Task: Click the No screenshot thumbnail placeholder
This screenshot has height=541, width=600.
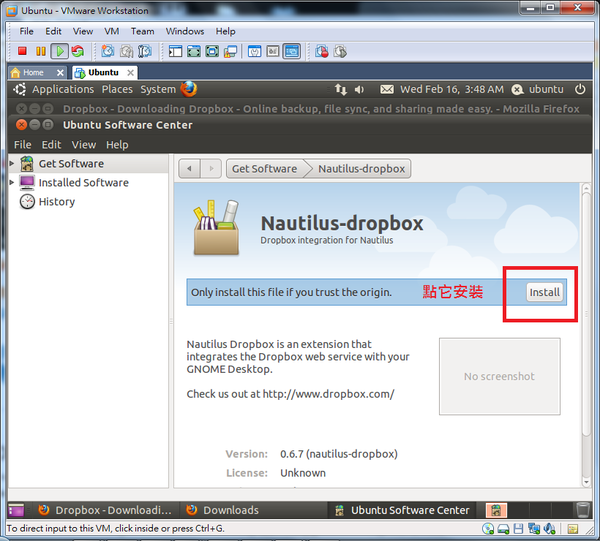Action: (499, 376)
